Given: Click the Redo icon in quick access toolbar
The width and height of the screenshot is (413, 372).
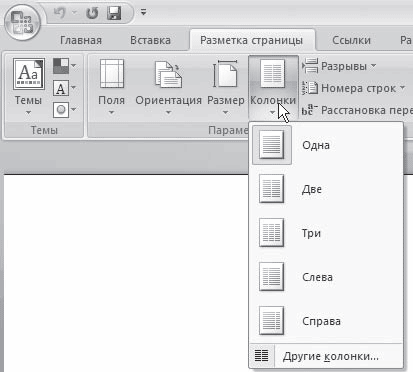Looking at the screenshot, I should (x=92, y=13).
